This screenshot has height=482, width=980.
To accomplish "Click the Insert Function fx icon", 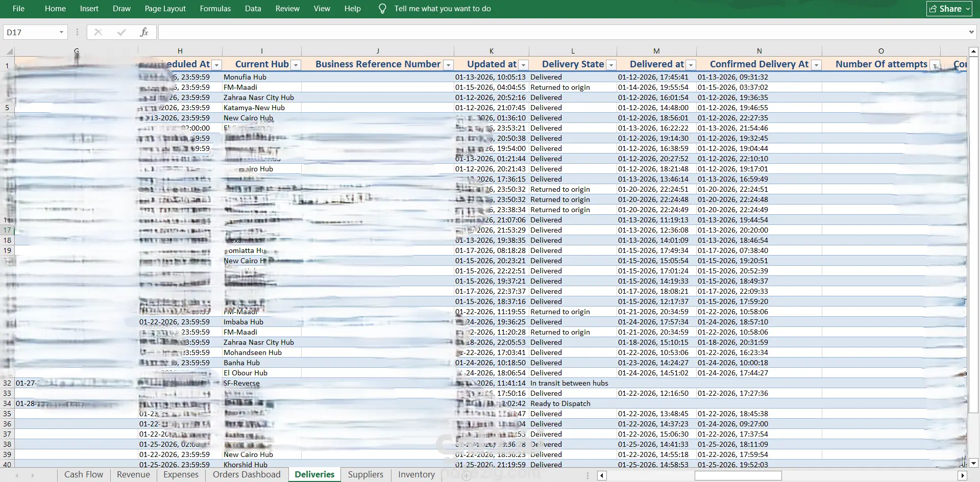I will click(x=144, y=32).
